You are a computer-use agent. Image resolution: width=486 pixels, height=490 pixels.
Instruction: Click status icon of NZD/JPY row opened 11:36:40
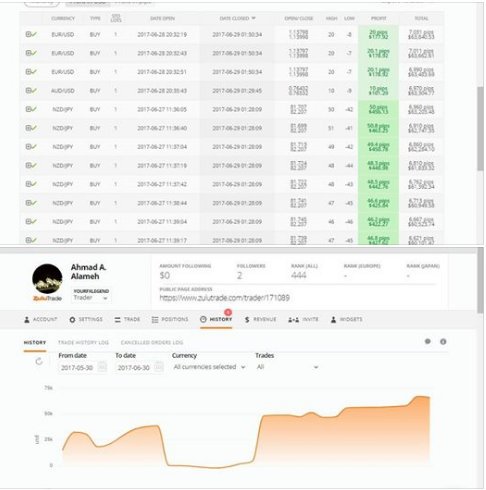pos(31,128)
